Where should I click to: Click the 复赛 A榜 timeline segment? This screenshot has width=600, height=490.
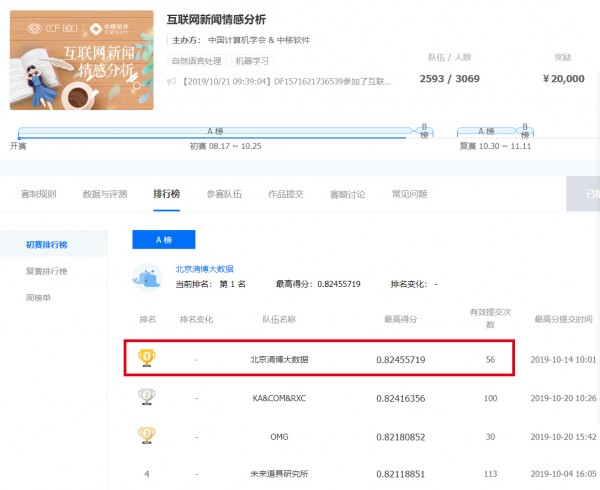pos(486,131)
